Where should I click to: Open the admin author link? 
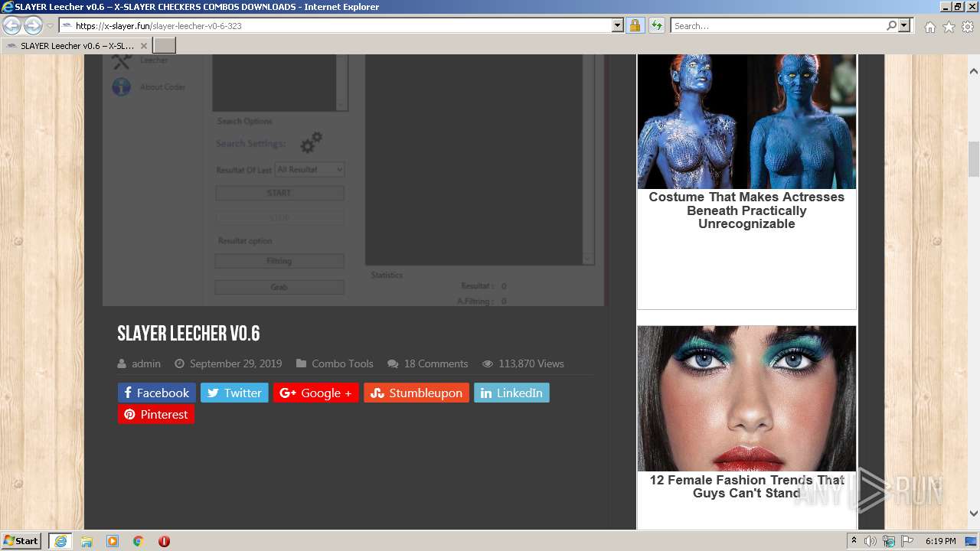point(146,364)
